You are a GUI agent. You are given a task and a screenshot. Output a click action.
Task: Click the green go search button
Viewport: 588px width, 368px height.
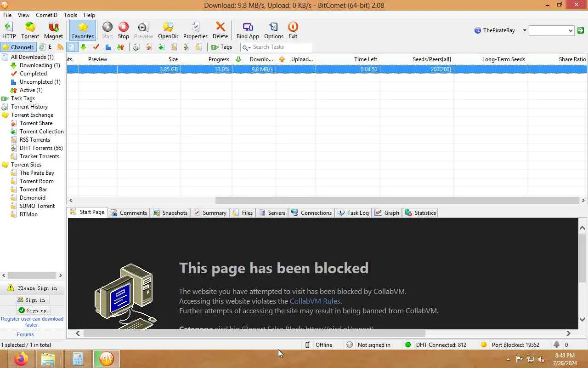tap(581, 30)
